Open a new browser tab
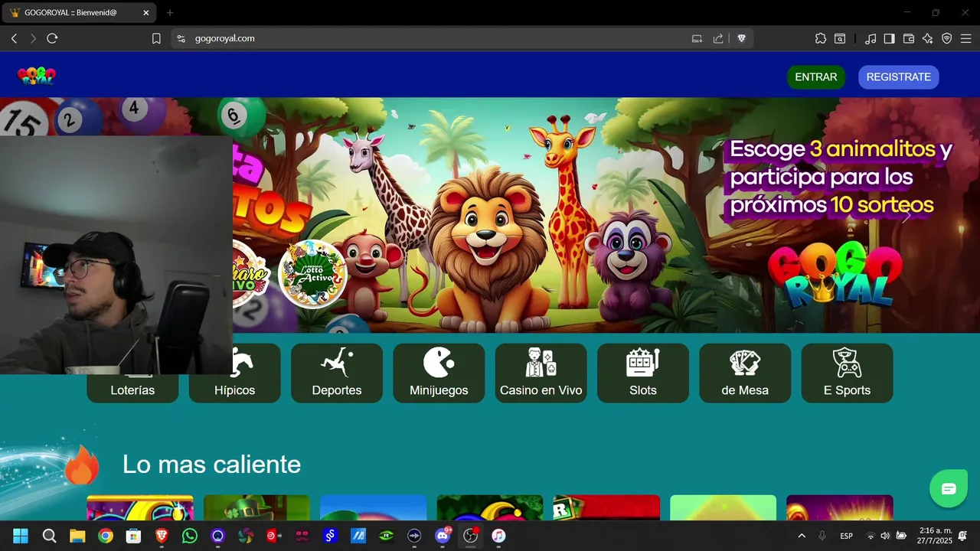The image size is (980, 551). coord(170,13)
